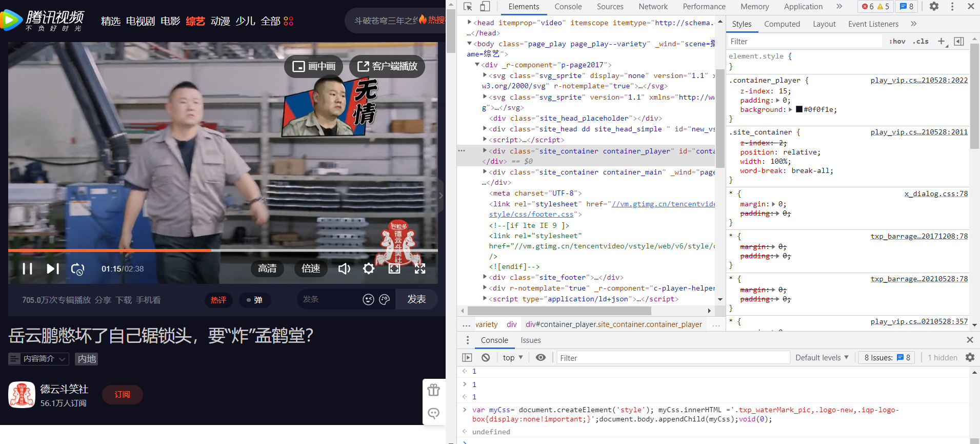Enter fullscreen video mode
This screenshot has height=444, width=980.
point(420,268)
